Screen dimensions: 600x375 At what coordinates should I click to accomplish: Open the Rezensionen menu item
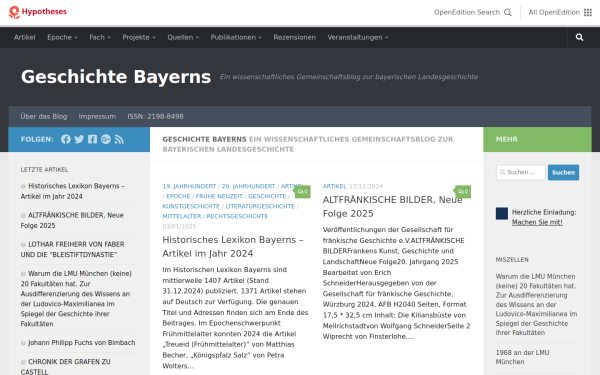click(x=295, y=37)
